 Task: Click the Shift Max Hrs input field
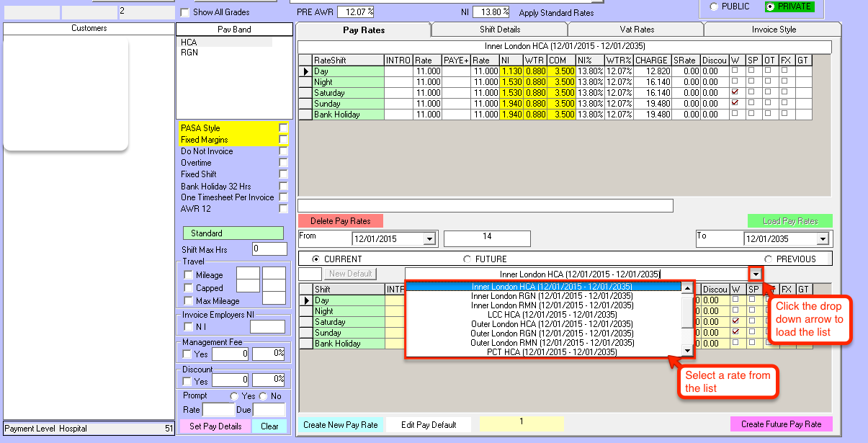click(269, 249)
